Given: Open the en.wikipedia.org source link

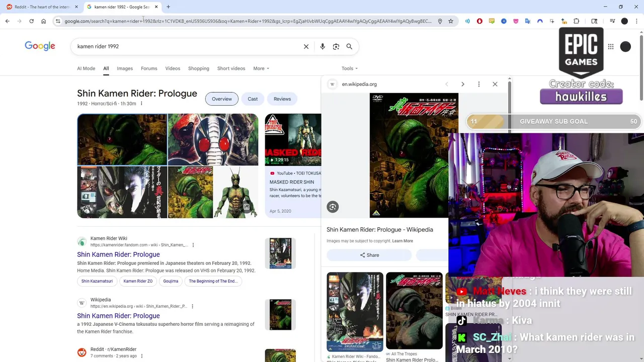Looking at the screenshot, I should (x=359, y=84).
